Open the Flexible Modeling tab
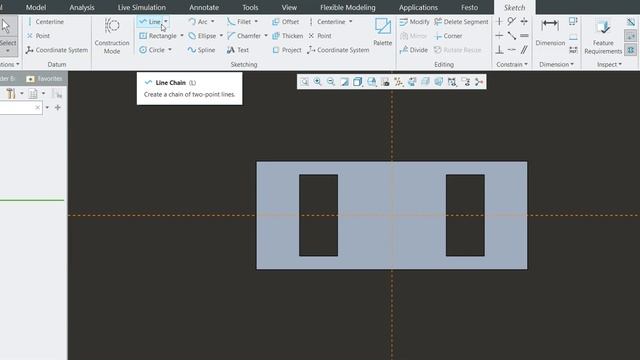This screenshot has width=640, height=360. pos(348,7)
